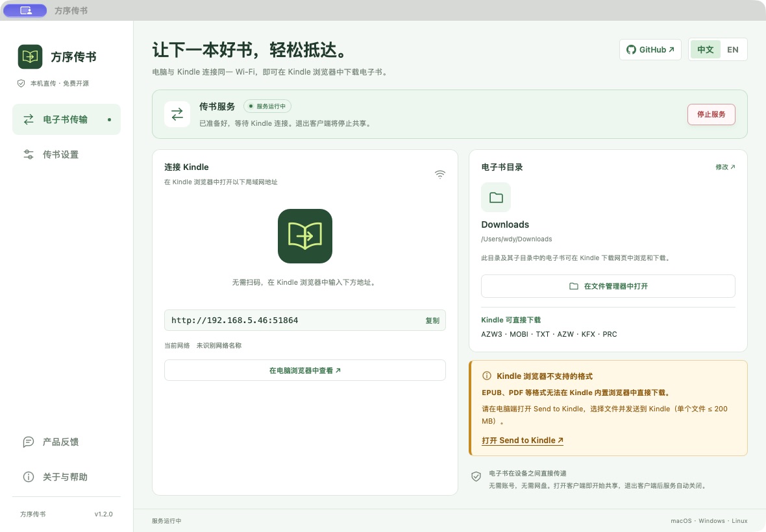The image size is (766, 532).
Task: Click the large green book app icon
Action: coord(305,236)
